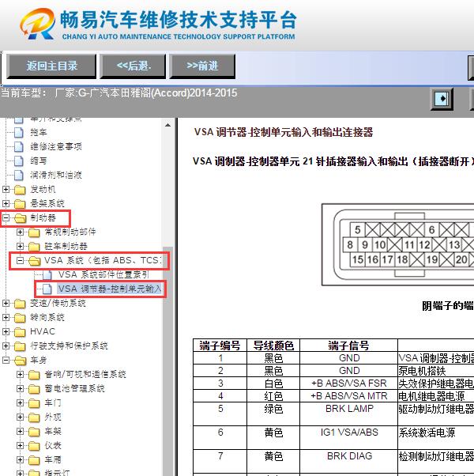Select the 驻车制动器 folder icon
Viewport: 474px width, 476px height.
point(34,247)
